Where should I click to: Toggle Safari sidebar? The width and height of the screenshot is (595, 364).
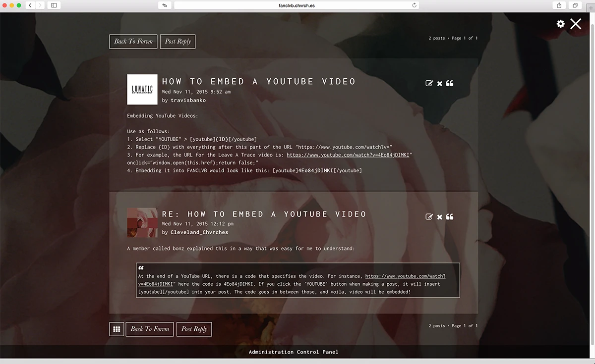[54, 5]
